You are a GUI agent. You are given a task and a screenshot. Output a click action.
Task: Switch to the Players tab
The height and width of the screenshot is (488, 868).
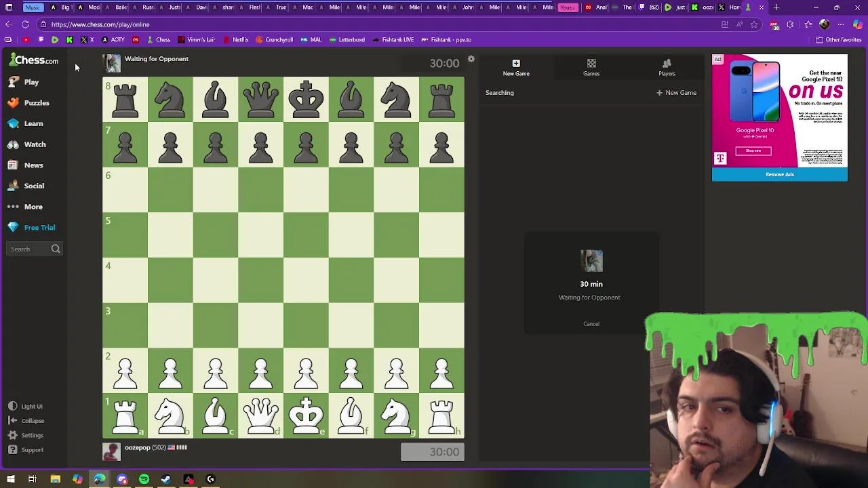(667, 68)
